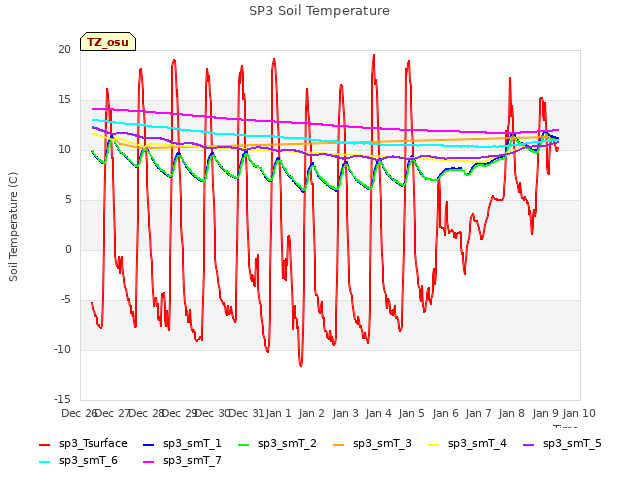Click the Jan 7 x-axis tick label
The width and height of the screenshot is (640, 480).
tap(478, 413)
